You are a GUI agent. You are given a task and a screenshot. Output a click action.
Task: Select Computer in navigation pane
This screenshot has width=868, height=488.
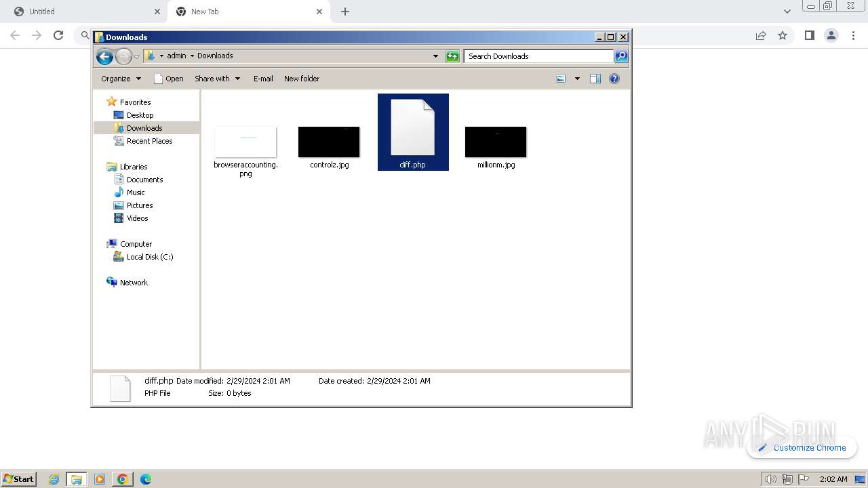point(136,244)
